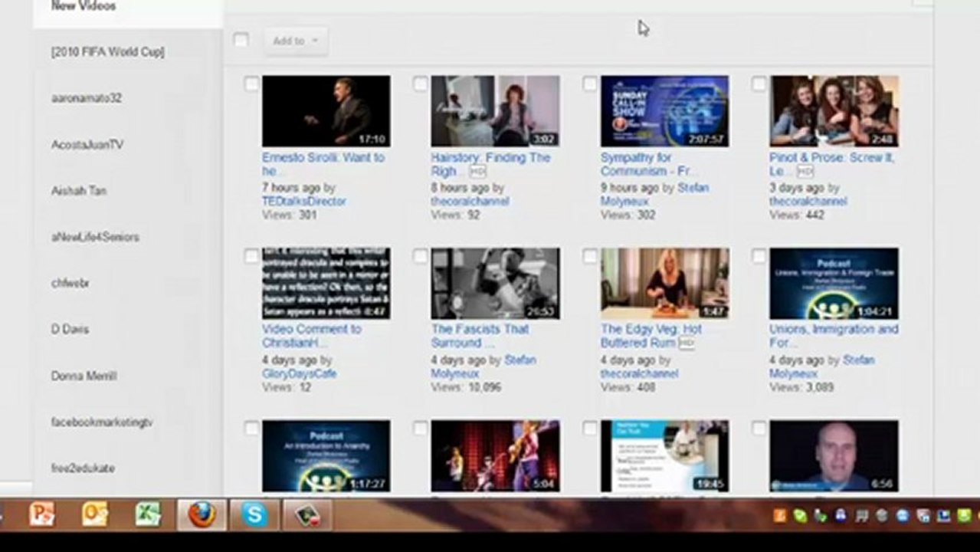Open 'Unions, Immigration and For...' title link

(x=834, y=336)
